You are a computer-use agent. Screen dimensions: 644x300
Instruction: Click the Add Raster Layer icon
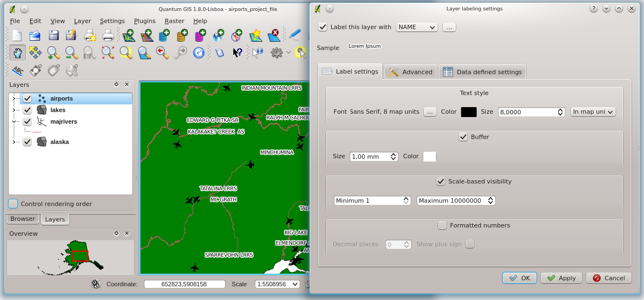point(146,36)
